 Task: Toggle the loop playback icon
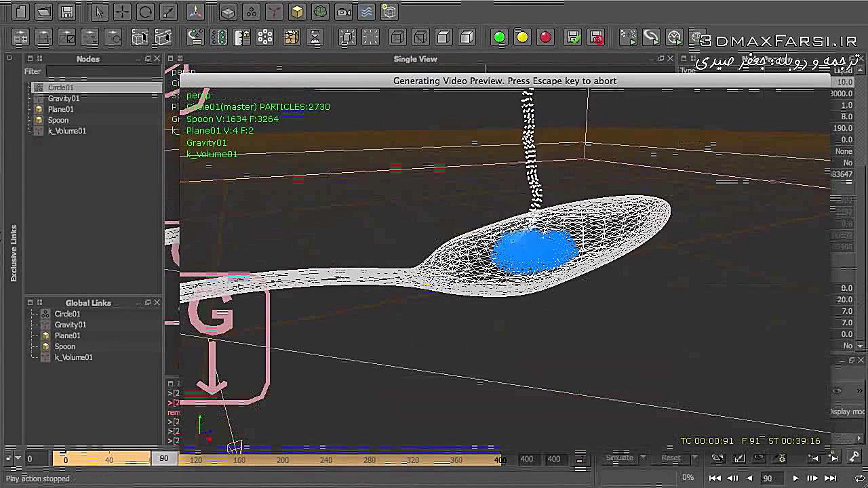pos(859,478)
